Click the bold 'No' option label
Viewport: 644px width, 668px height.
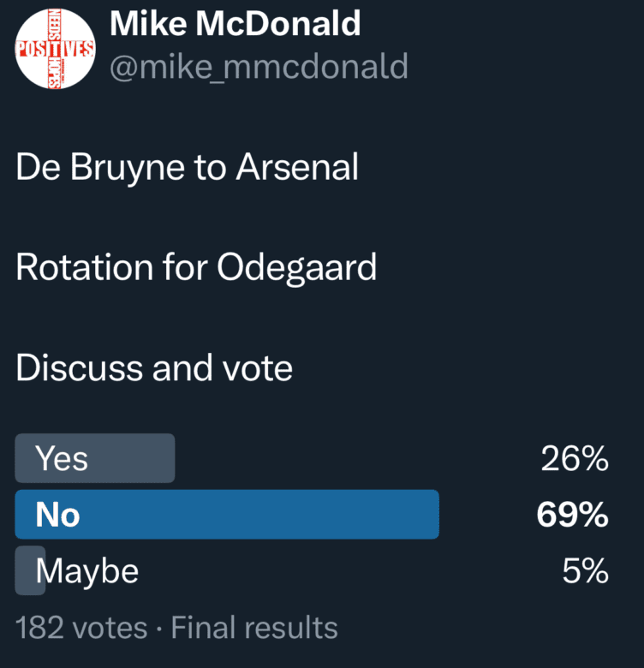click(x=57, y=515)
